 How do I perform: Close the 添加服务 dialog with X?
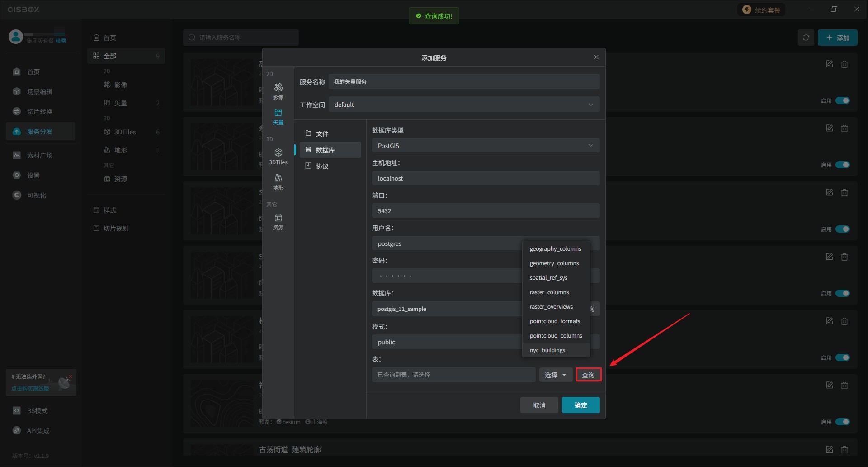[x=596, y=57]
